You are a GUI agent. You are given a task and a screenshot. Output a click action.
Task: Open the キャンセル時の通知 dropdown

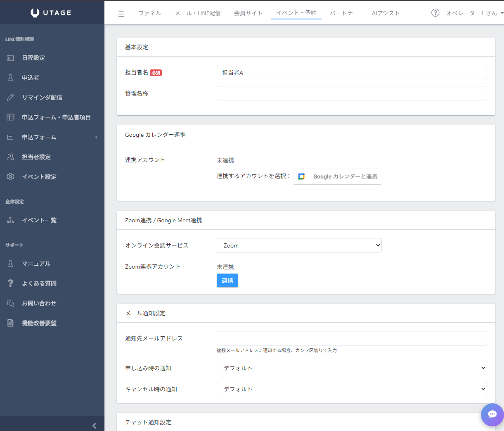[352, 389]
